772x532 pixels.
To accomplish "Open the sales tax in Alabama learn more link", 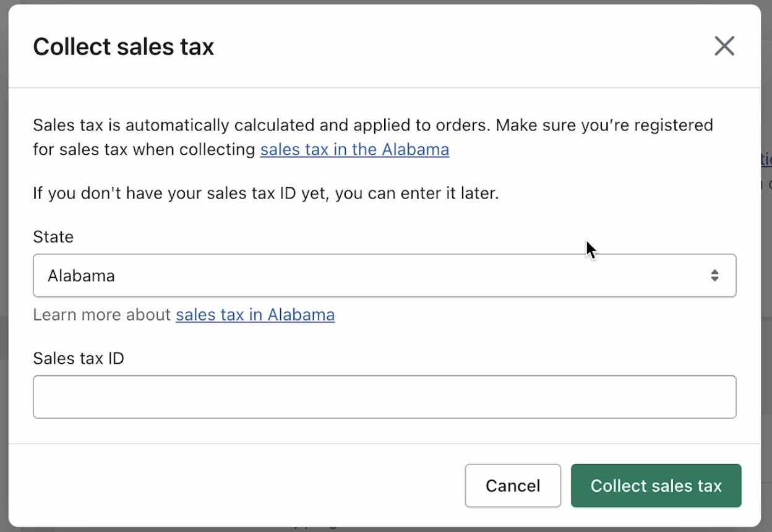I will [255, 314].
